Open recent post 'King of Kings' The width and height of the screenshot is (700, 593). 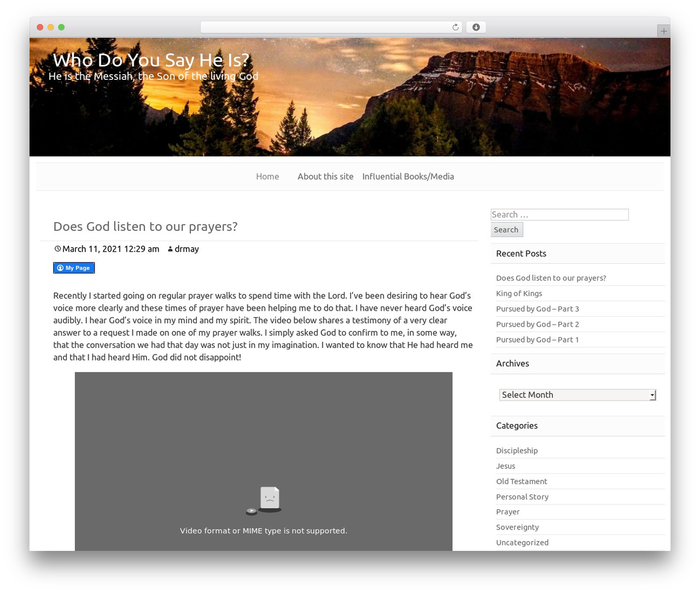pyautogui.click(x=519, y=293)
